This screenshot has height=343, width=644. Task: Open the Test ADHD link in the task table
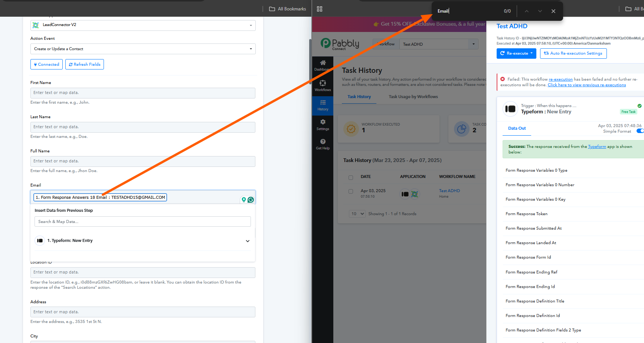pyautogui.click(x=449, y=191)
